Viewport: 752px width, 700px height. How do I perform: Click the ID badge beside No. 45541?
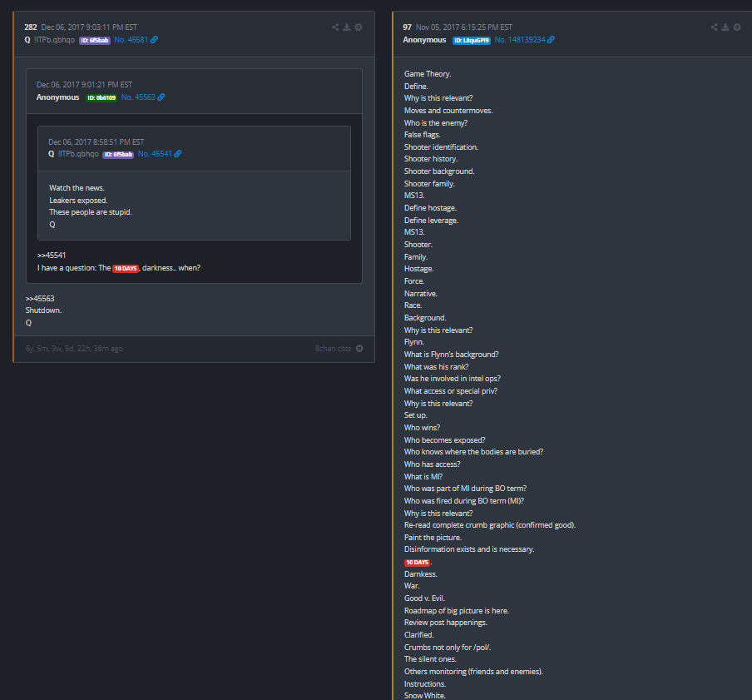coord(118,155)
